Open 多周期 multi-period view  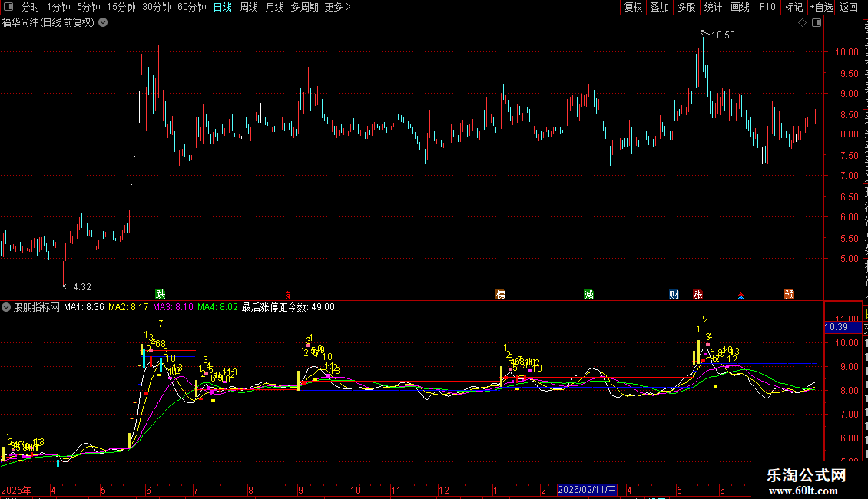(x=304, y=7)
